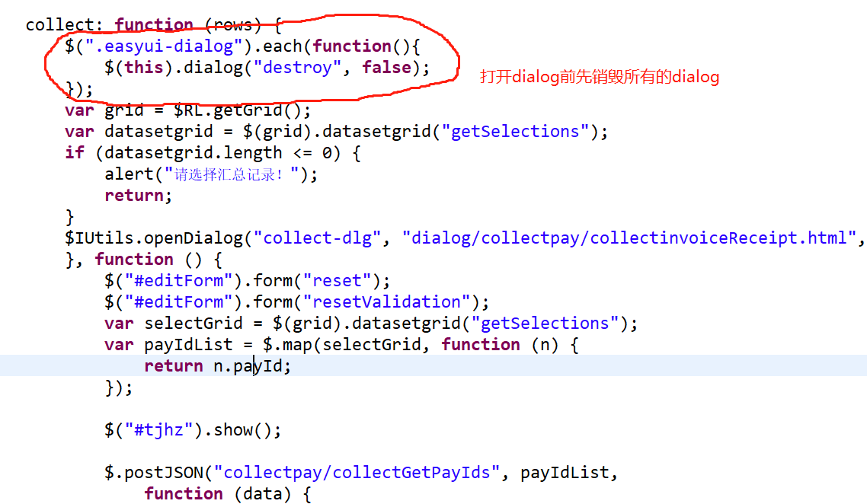Click the alert("请选择汇总记录！") statement

[211, 174]
